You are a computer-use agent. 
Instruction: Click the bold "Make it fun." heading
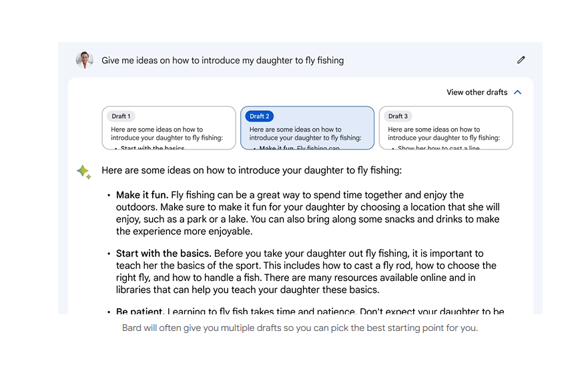tap(142, 196)
